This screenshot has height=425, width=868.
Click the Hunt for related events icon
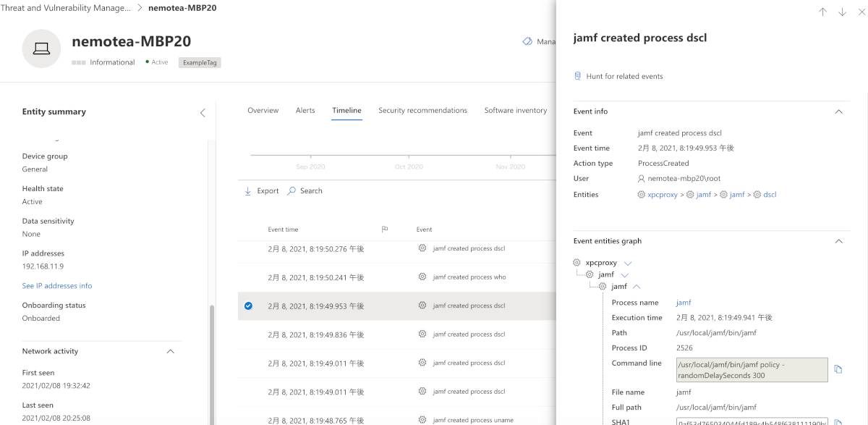coord(576,75)
